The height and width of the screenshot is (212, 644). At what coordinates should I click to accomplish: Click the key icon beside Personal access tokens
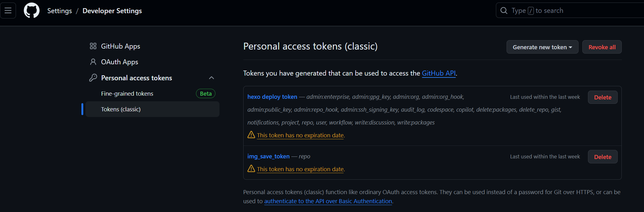click(93, 78)
